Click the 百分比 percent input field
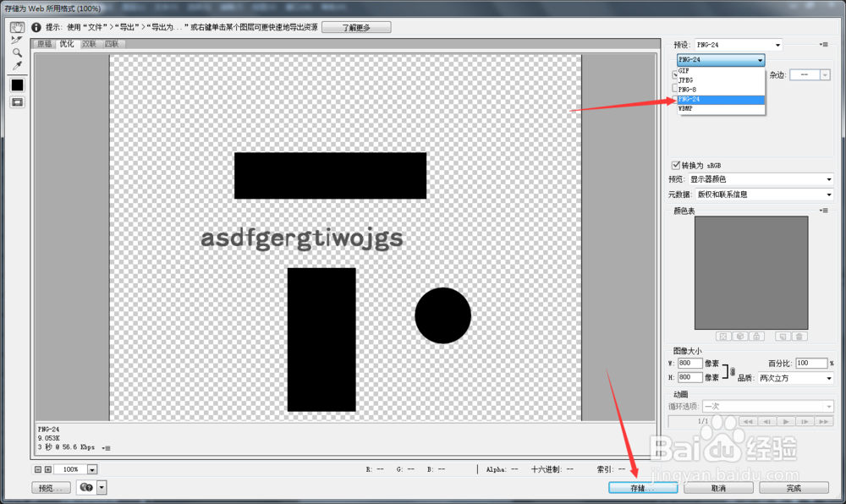This screenshot has height=504, width=846. click(811, 364)
